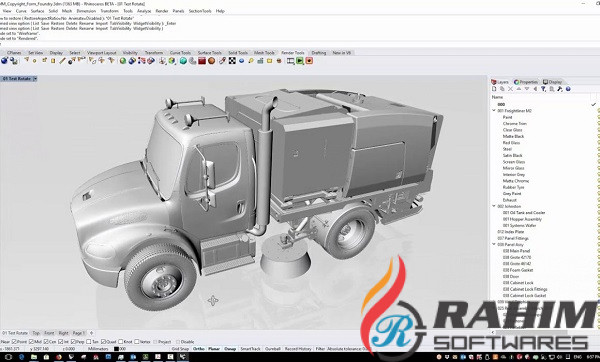Enable the Vertex osnap checkbox

(x=137, y=342)
